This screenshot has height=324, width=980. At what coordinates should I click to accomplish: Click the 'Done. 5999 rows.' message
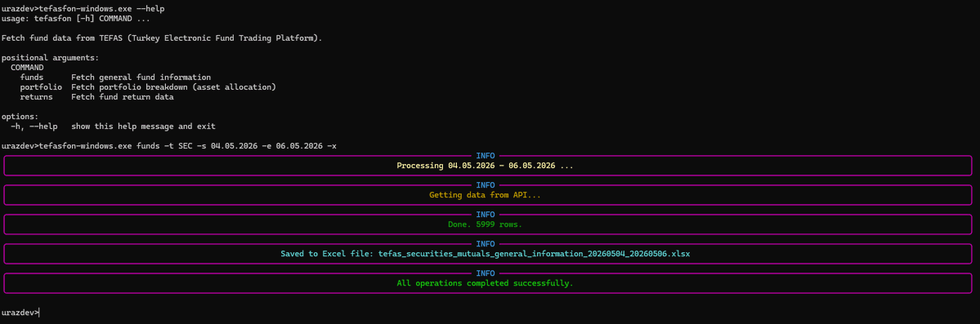tap(485, 224)
